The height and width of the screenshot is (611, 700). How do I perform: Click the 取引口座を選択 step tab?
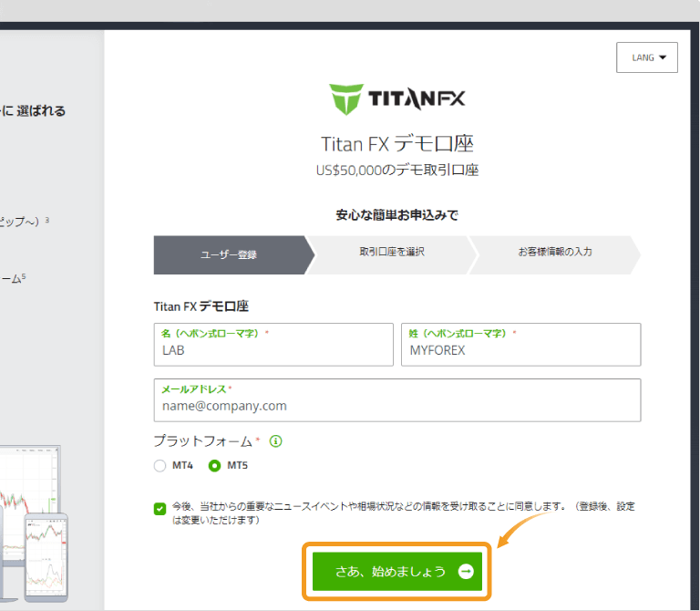392,255
